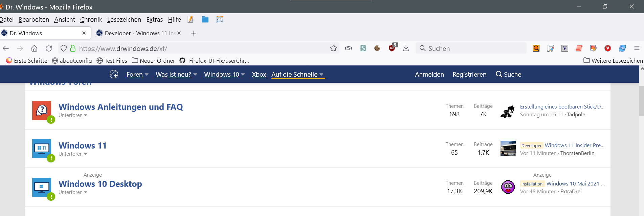Screen dimensions: 644x216
Task: Click the orange magnifier extension icon
Action: click(536, 48)
